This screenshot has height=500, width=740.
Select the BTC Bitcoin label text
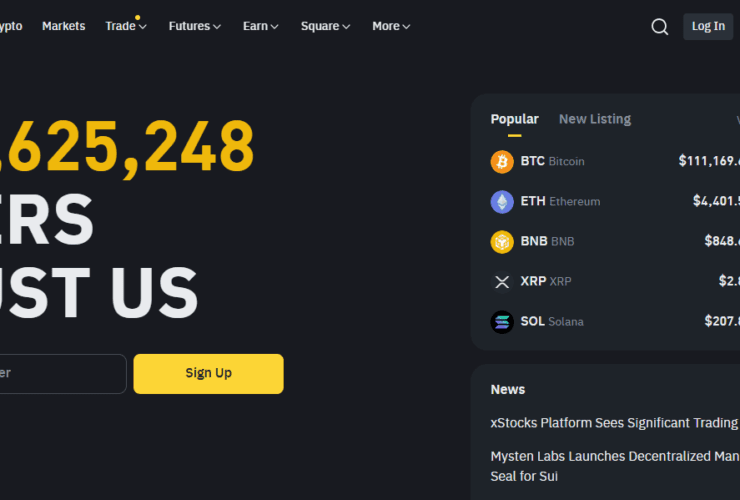click(552, 161)
